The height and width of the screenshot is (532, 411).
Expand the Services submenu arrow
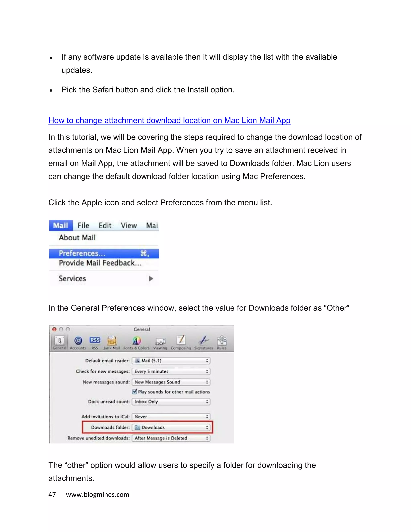point(151,278)
